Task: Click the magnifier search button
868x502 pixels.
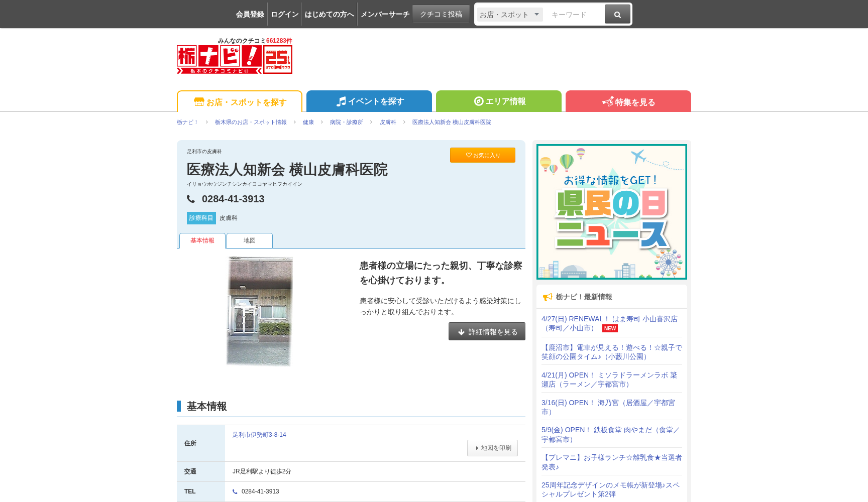Action: click(617, 15)
